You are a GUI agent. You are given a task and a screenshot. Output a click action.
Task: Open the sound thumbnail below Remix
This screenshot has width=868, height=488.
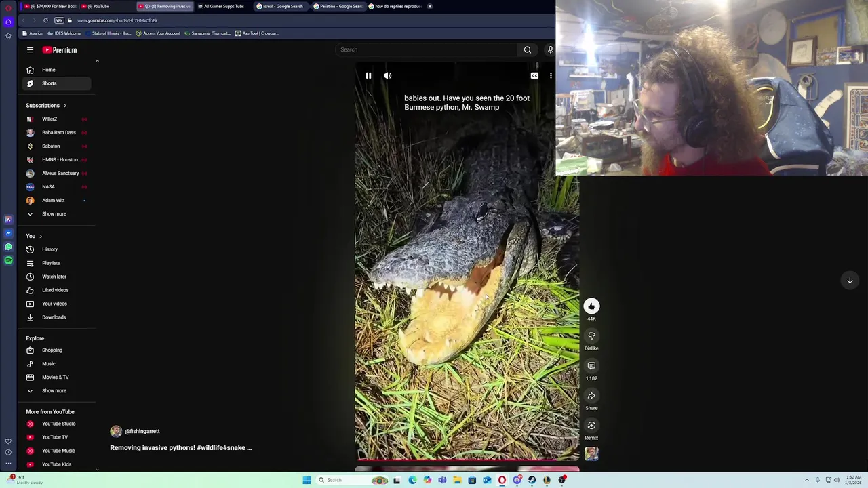pyautogui.click(x=591, y=454)
